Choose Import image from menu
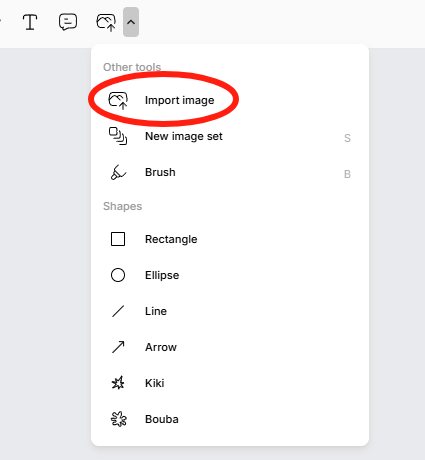 click(x=230, y=100)
